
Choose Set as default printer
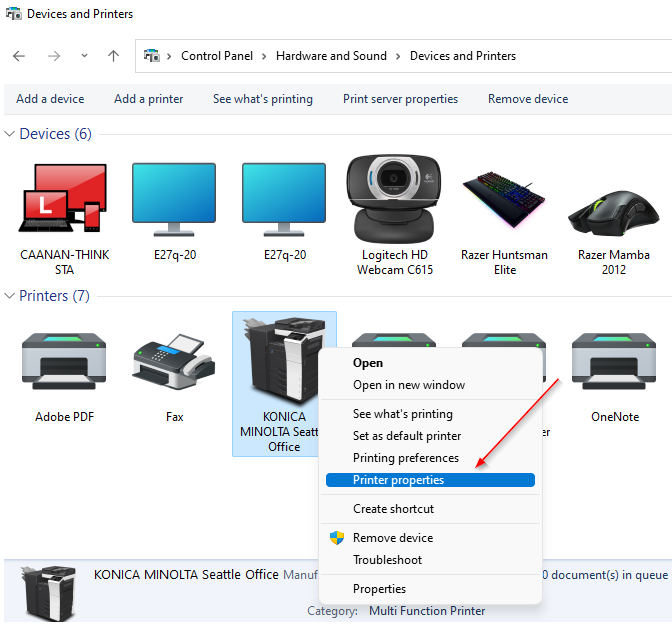point(430,436)
